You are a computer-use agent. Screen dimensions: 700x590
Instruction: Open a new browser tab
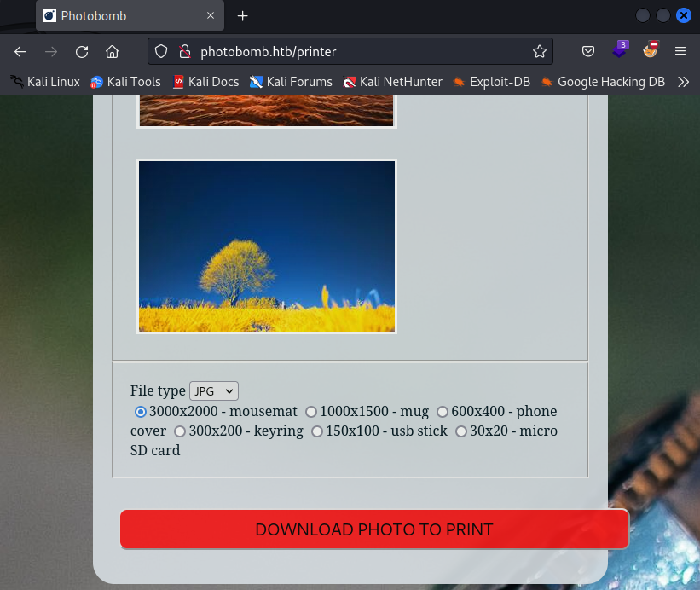[x=243, y=15]
